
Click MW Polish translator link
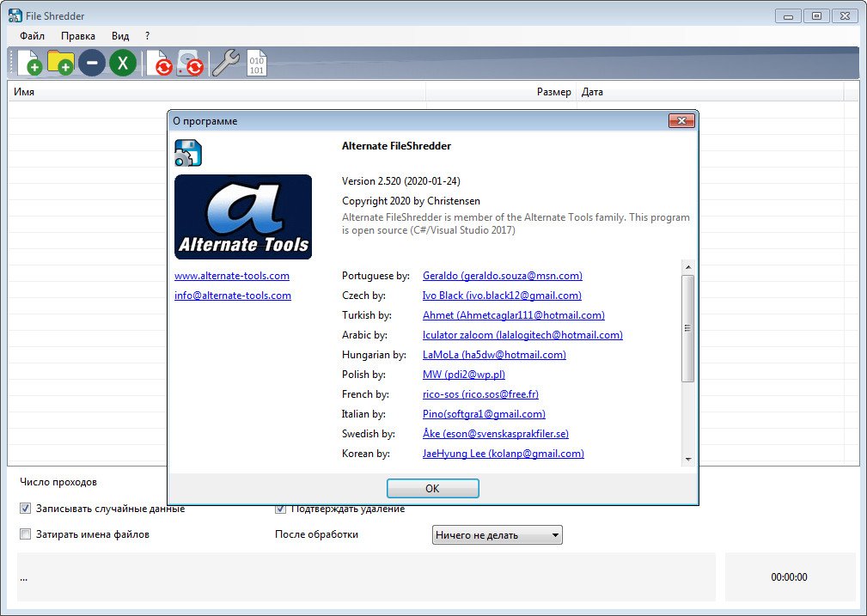(x=464, y=375)
